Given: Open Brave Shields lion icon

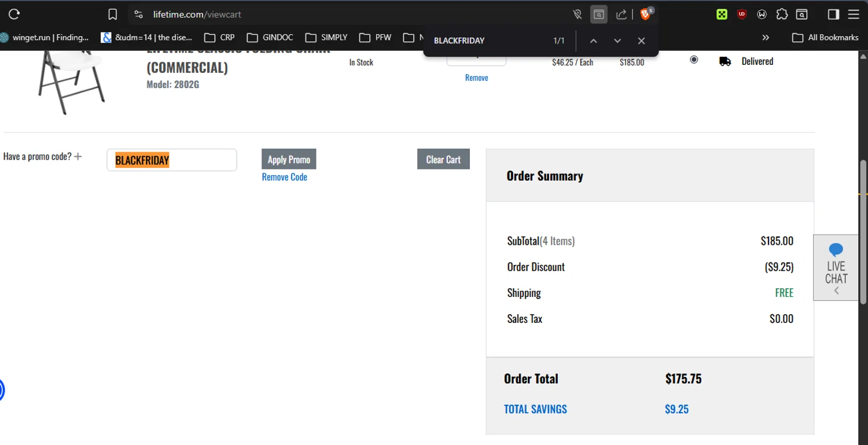Looking at the screenshot, I should 646,14.
